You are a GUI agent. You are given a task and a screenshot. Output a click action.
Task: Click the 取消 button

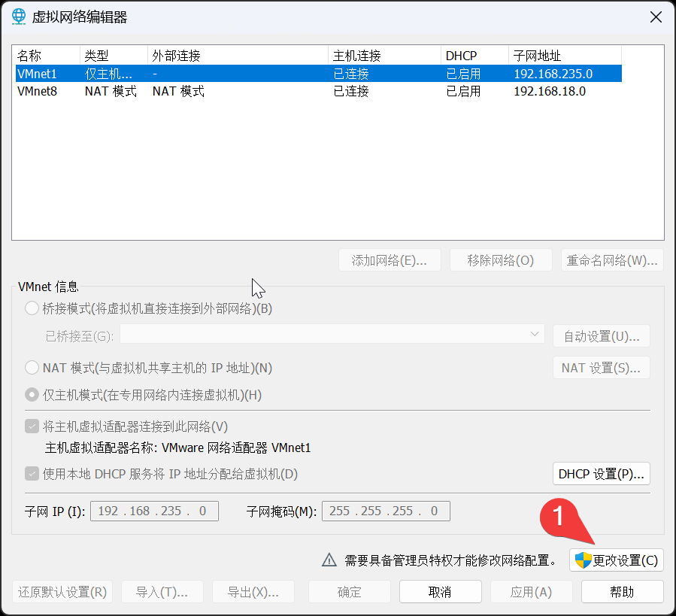(441, 592)
